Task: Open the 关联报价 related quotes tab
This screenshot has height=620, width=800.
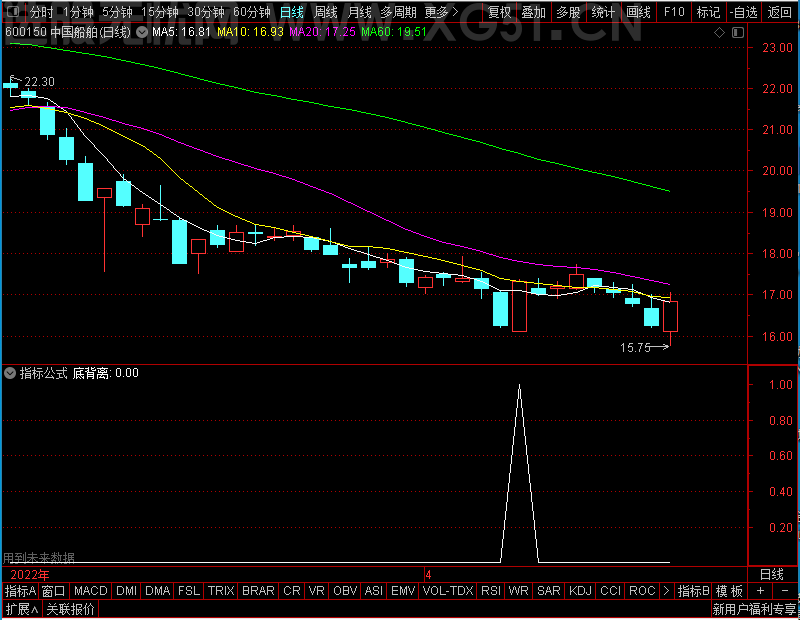Action: (x=70, y=609)
